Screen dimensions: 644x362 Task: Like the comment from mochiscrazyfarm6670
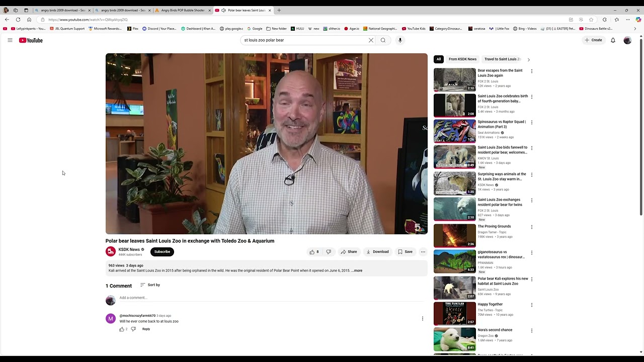click(122, 329)
